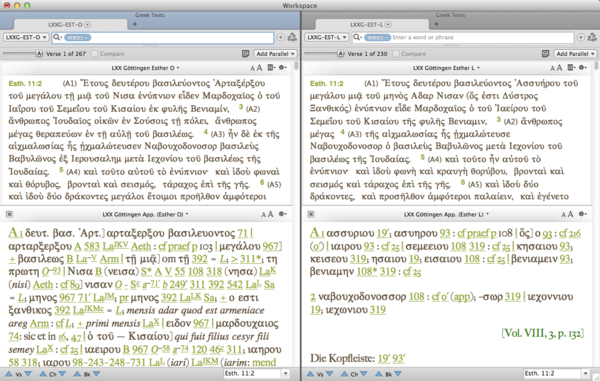Open the notes icon beside right Add Parallel
Viewport: 600px width, 381px height.
coord(546,54)
